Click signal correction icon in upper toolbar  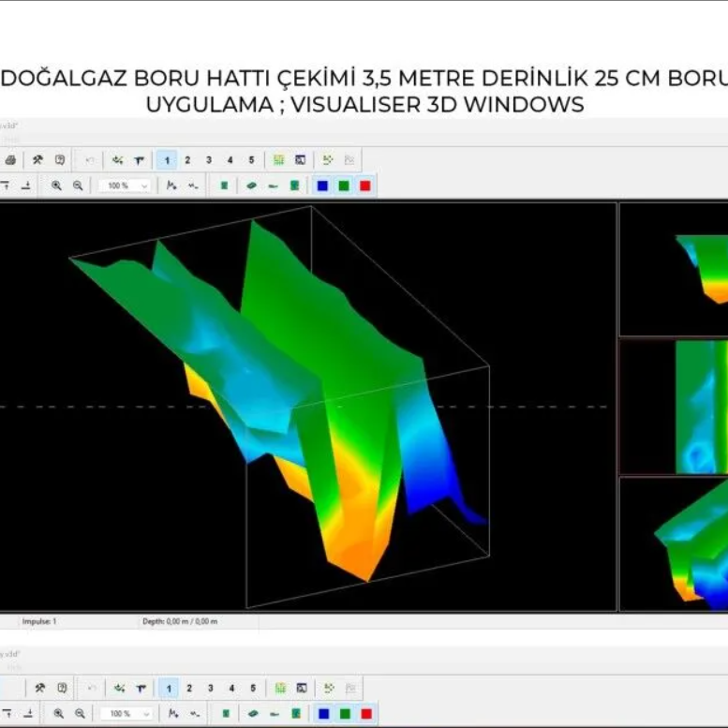[x=140, y=160]
